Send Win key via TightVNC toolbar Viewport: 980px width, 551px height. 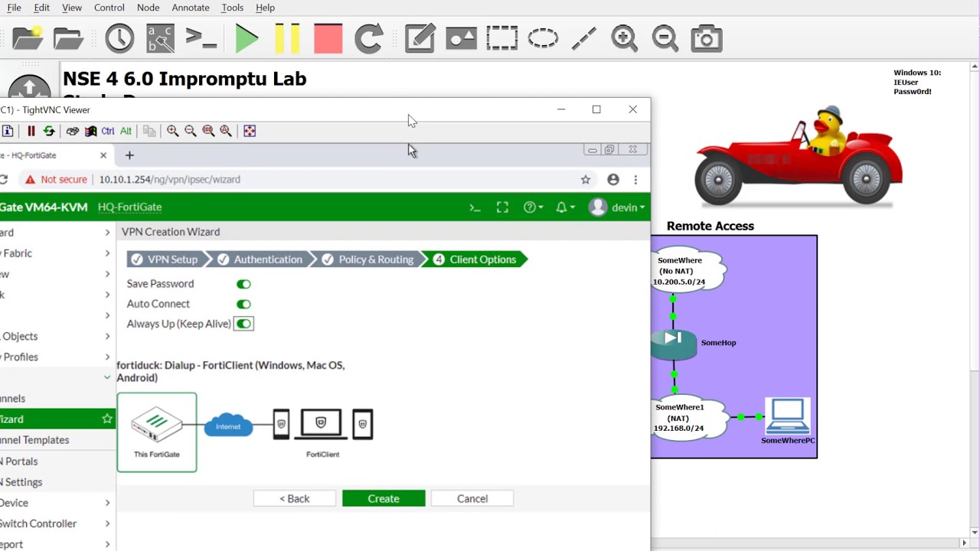click(90, 131)
